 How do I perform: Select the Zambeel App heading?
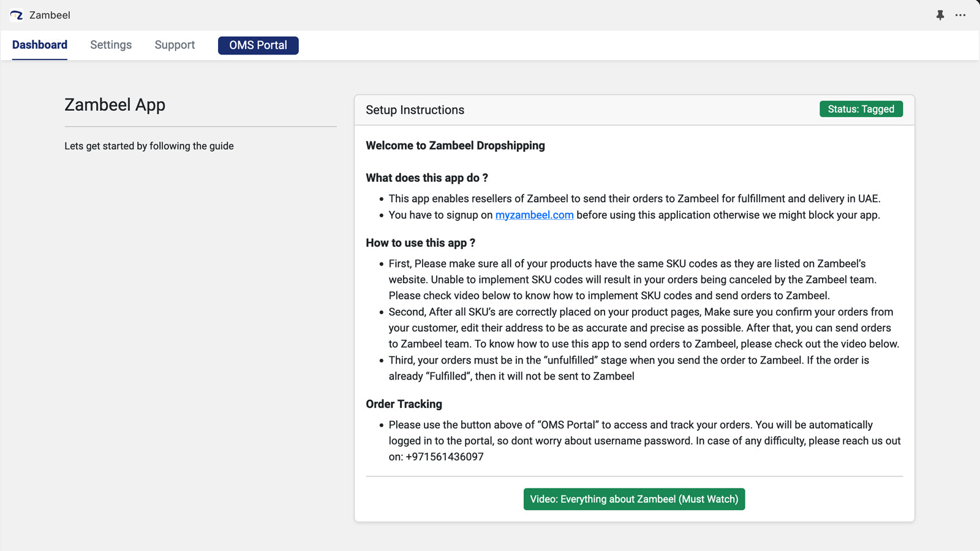115,105
